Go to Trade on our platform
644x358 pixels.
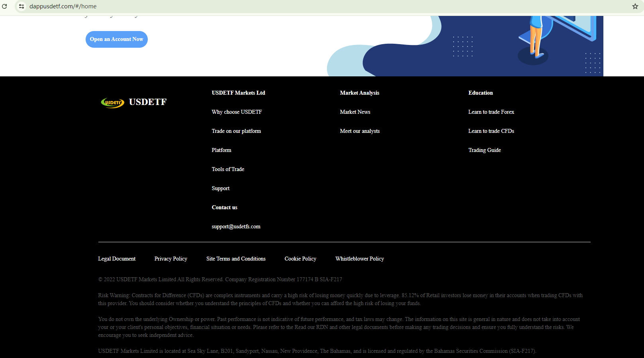237,131
